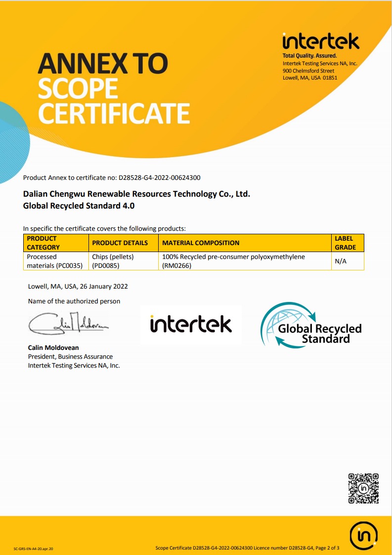Click the center Intertek logo
Screen dimensions: 392x555
click(191, 324)
